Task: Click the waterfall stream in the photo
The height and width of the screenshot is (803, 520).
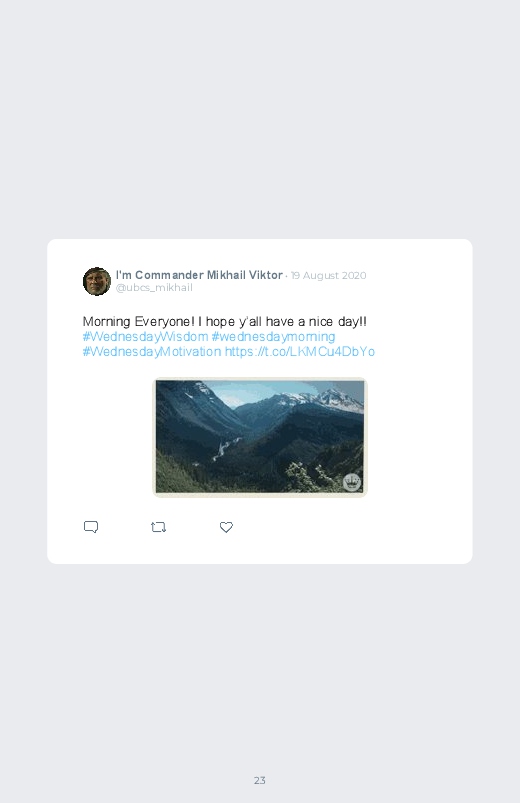Action: pos(223,449)
